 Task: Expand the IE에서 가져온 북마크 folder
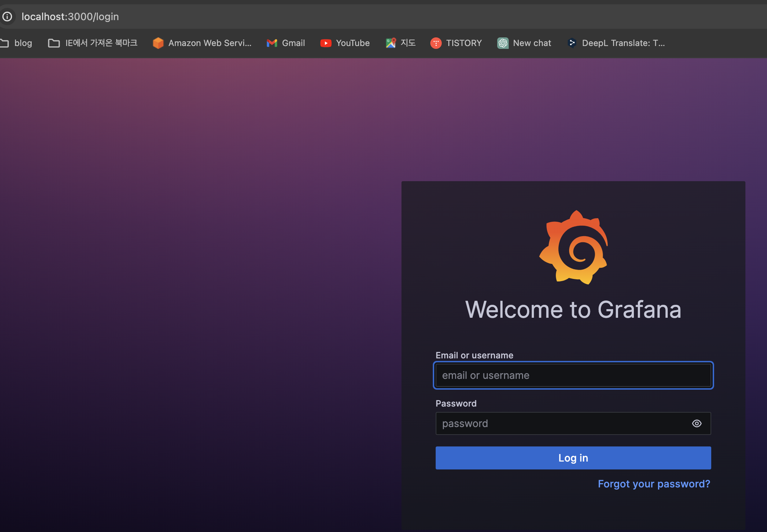point(93,43)
